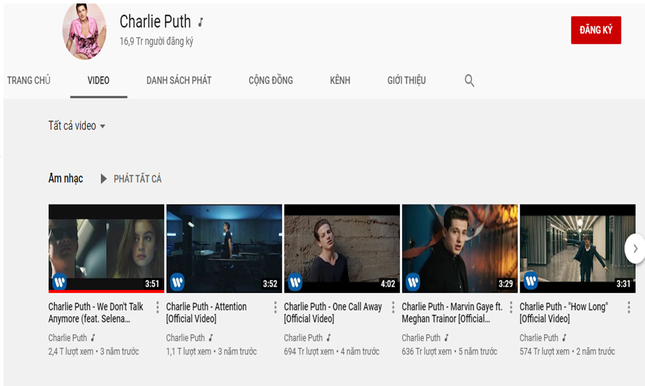Click the channel search magnifier icon
645x386 pixels.
pyautogui.click(x=469, y=80)
